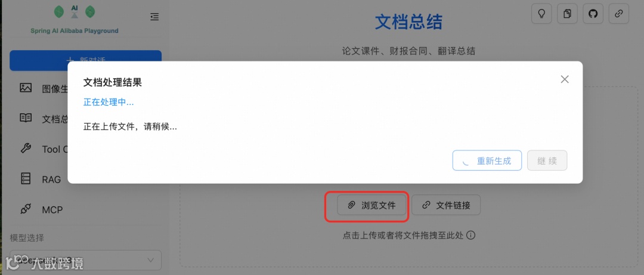644x275 pixels.
Task: Click the Spring AI Alibaba Playground logo
Action: tap(75, 18)
